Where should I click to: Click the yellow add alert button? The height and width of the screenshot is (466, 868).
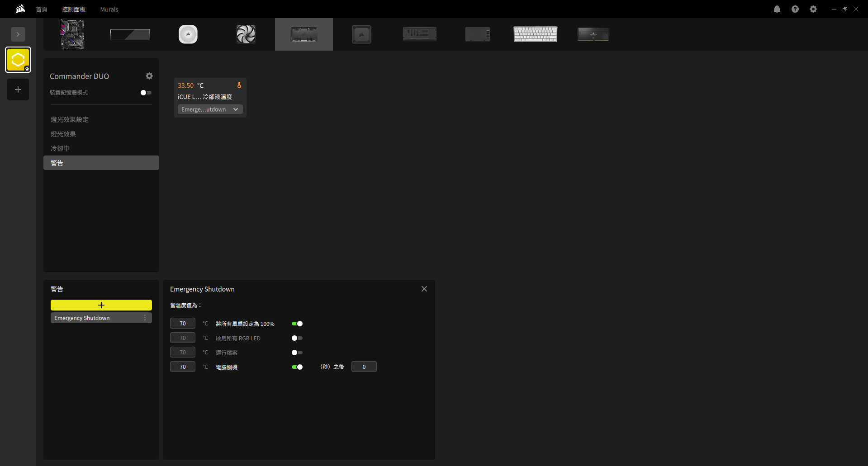tap(101, 305)
